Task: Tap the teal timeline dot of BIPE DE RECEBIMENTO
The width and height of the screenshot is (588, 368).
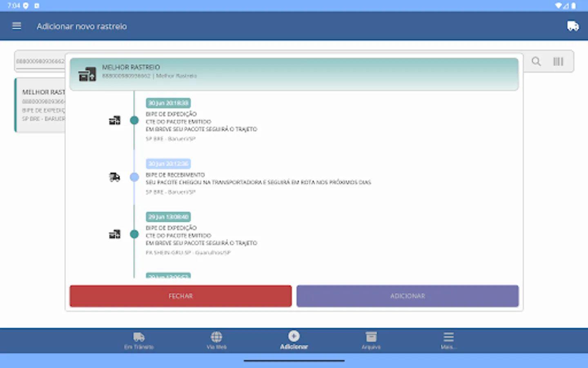Action: coord(134,177)
